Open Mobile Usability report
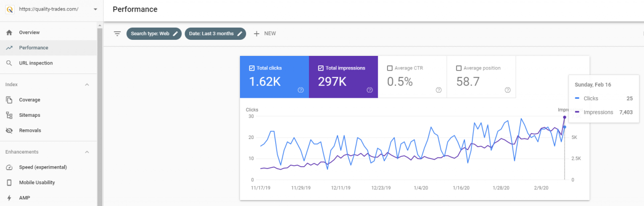The height and width of the screenshot is (206, 644). click(x=37, y=182)
